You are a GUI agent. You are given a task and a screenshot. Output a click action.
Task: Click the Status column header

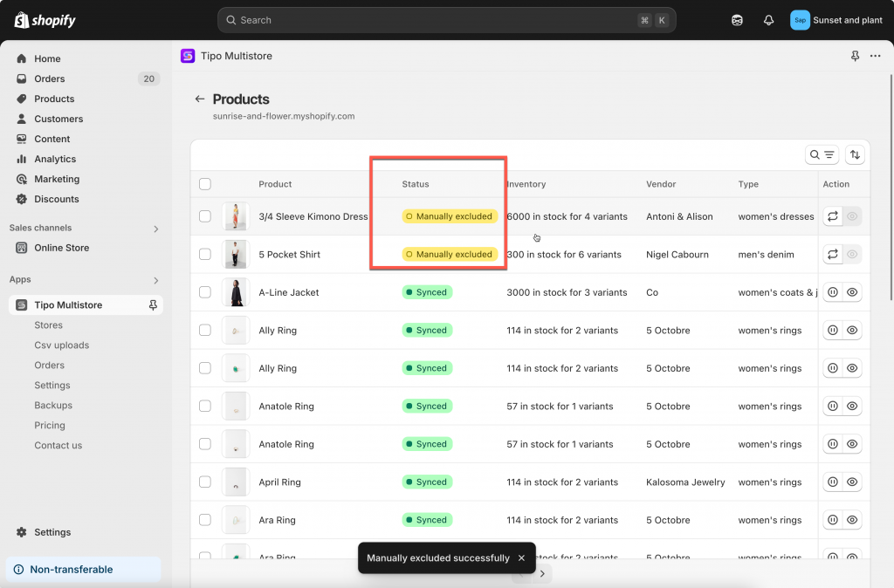(415, 184)
